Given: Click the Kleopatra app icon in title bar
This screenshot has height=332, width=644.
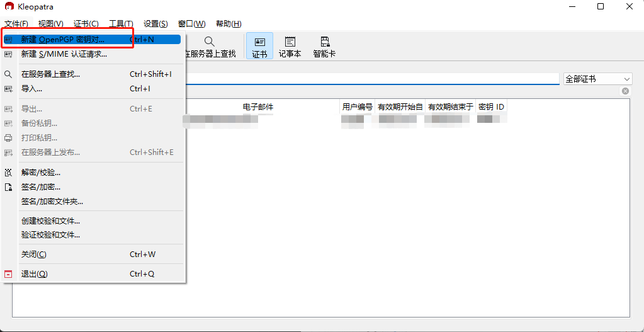Looking at the screenshot, I should tap(9, 6).
